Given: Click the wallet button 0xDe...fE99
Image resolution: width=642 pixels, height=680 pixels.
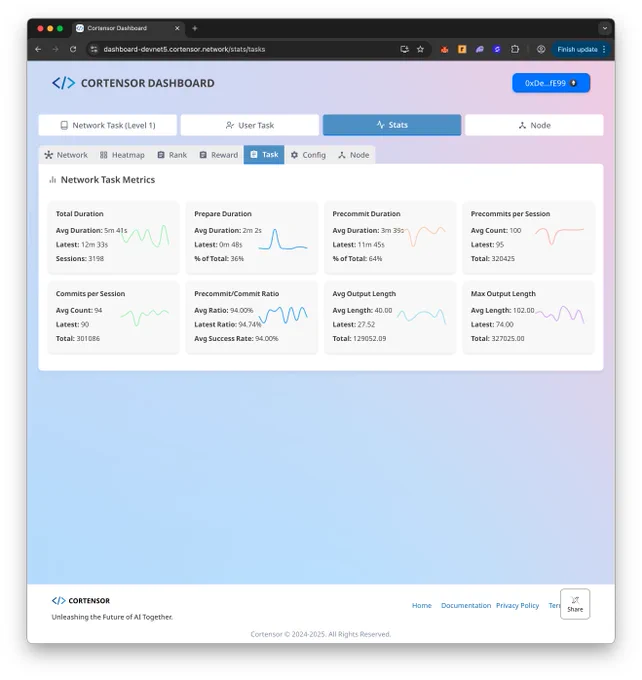Looking at the screenshot, I should [x=551, y=83].
